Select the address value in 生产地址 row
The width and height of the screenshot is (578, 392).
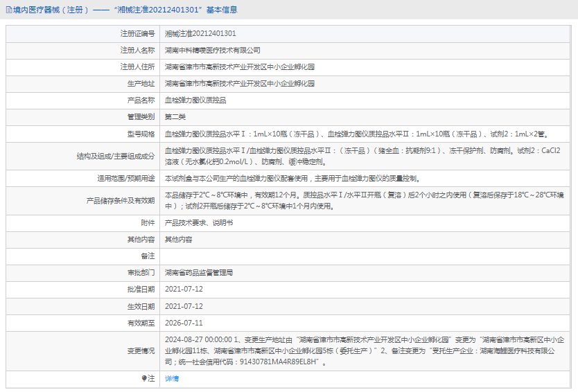point(240,84)
